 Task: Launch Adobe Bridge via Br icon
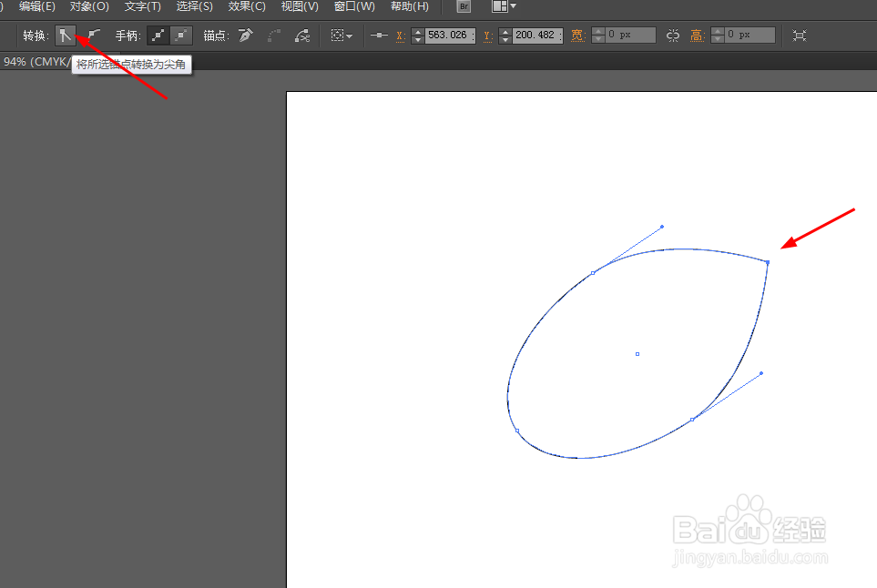464,6
